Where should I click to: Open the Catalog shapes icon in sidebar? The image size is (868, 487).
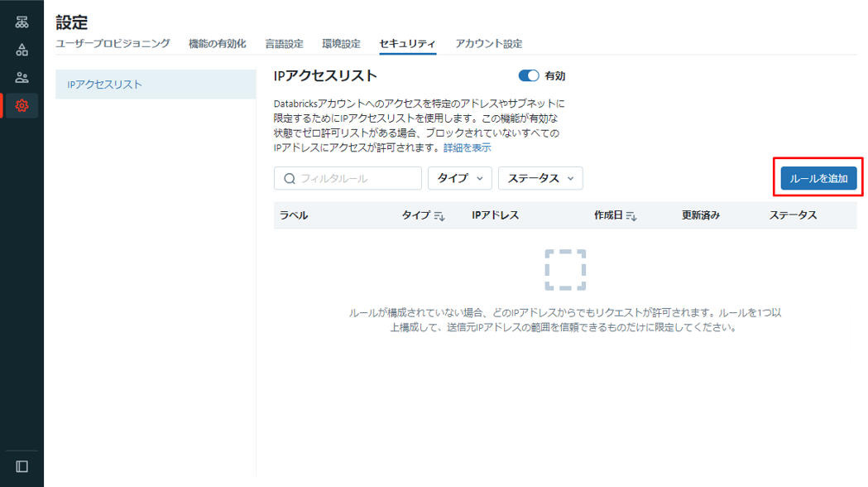coord(22,50)
